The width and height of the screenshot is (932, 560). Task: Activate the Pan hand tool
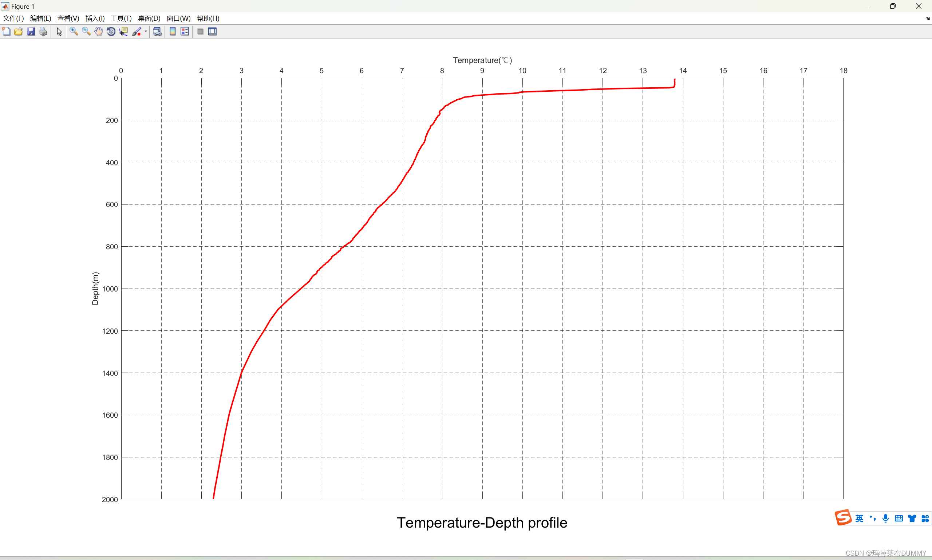click(99, 32)
